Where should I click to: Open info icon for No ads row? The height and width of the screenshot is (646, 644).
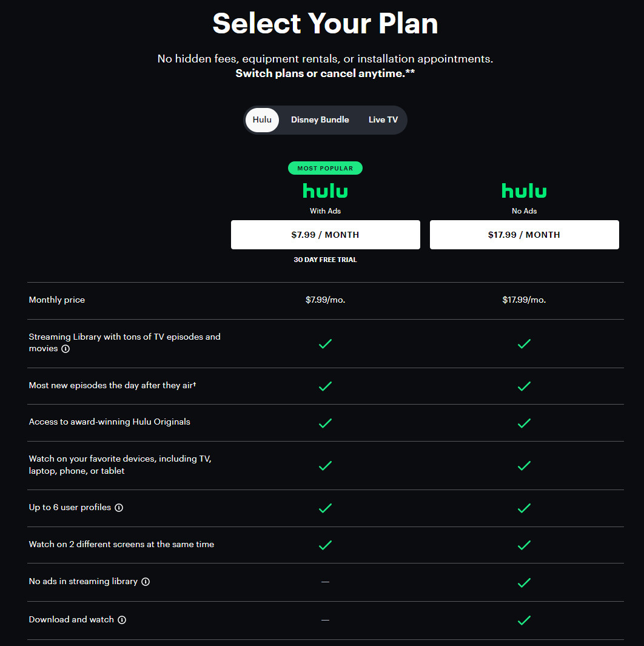pyautogui.click(x=146, y=582)
